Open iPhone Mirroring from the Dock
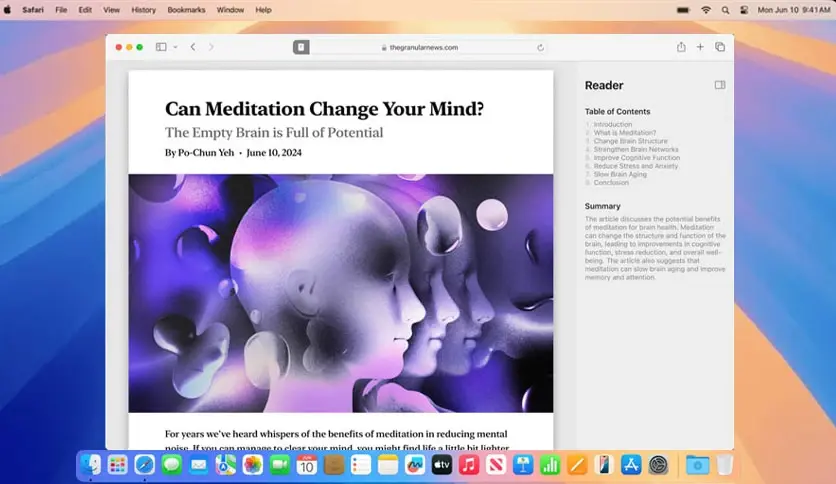This screenshot has width=836, height=484. click(604, 465)
